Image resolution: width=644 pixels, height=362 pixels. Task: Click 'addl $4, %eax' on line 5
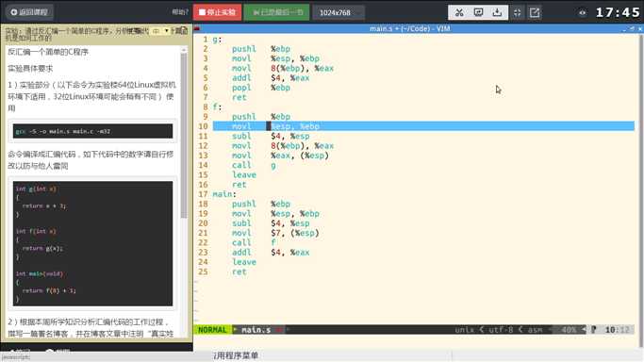pyautogui.click(x=271, y=78)
